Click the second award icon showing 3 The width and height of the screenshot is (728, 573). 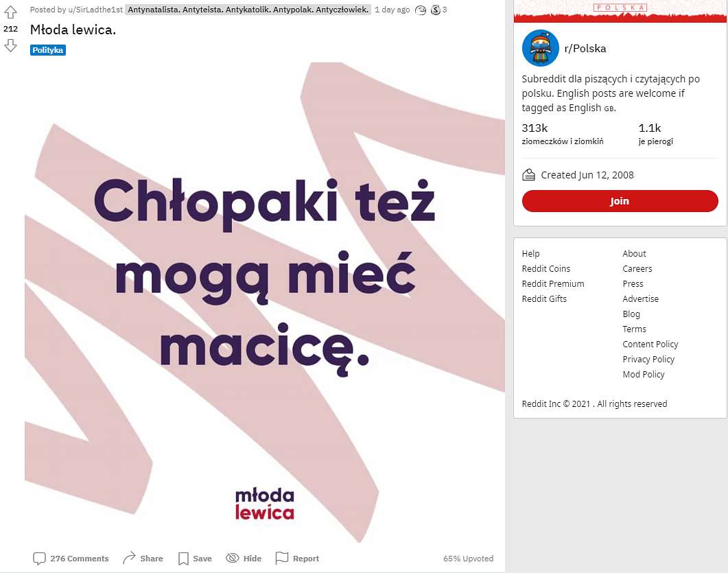(x=436, y=10)
